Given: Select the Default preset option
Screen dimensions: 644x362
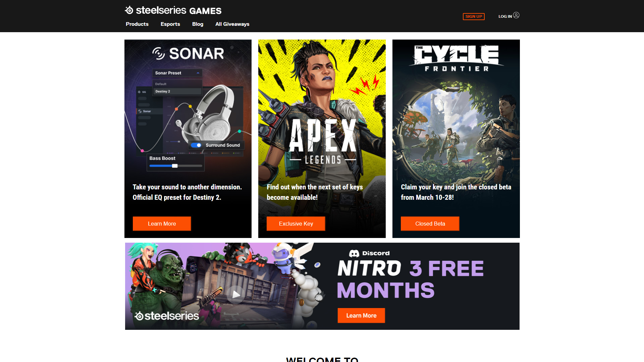Looking at the screenshot, I should tap(177, 84).
